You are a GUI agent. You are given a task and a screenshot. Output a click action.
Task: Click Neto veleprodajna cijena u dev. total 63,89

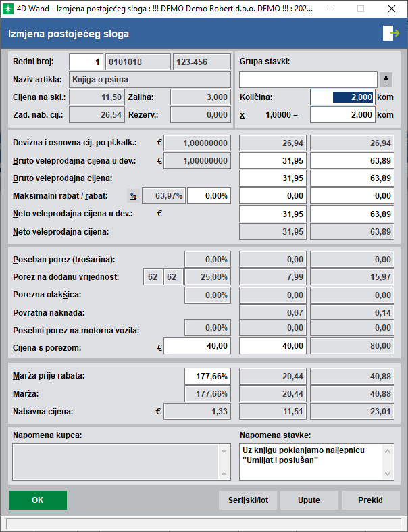coord(352,214)
